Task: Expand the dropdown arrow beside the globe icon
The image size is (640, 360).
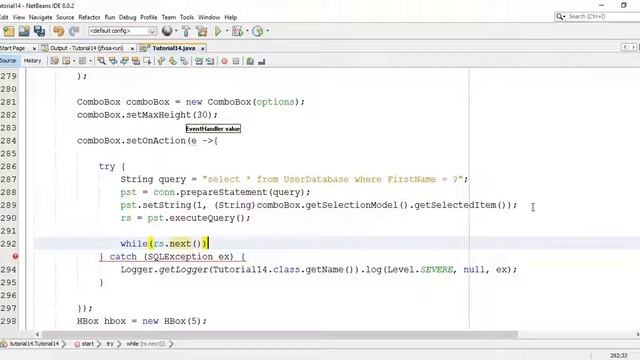Action: 176,31
